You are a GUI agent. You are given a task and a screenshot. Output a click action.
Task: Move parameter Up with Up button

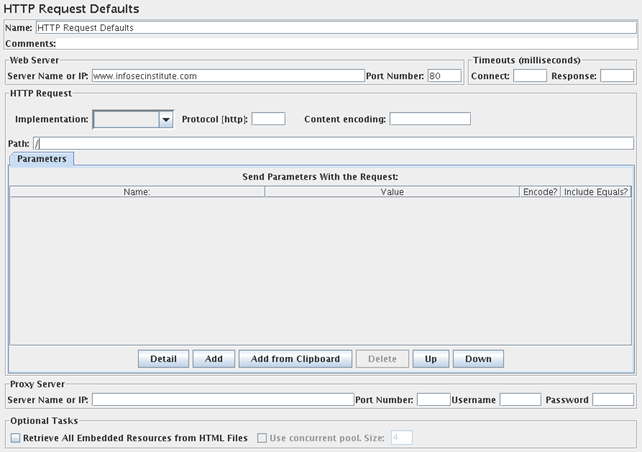(430, 359)
